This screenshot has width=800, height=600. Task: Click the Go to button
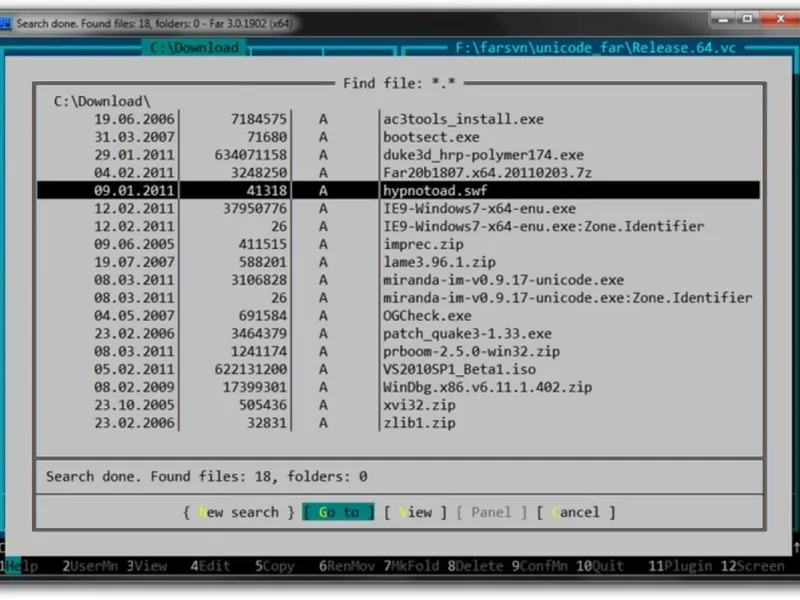click(x=338, y=512)
